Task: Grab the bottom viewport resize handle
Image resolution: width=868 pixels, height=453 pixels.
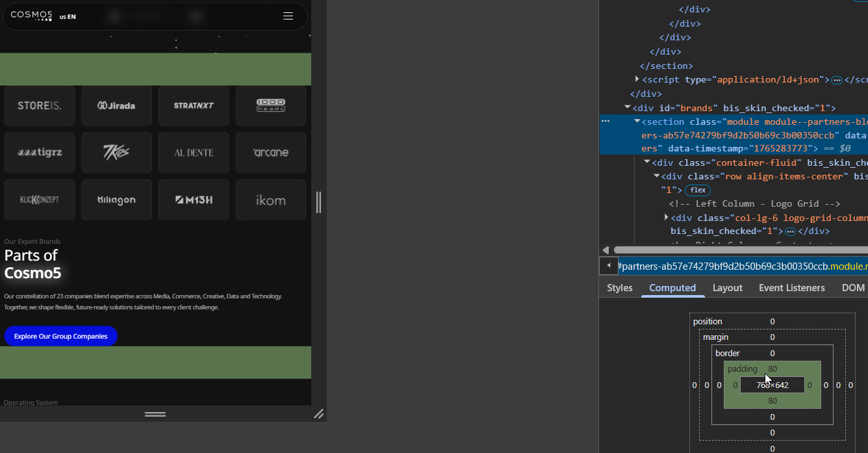Action: coord(155,414)
